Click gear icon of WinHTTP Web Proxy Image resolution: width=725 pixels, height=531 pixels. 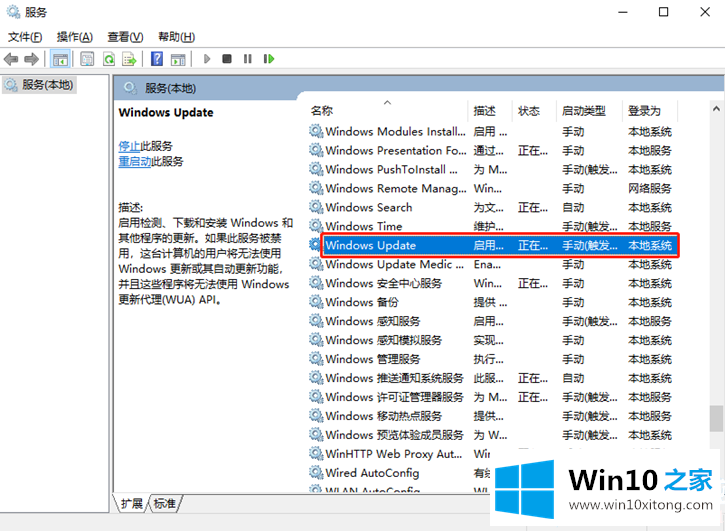click(316, 454)
